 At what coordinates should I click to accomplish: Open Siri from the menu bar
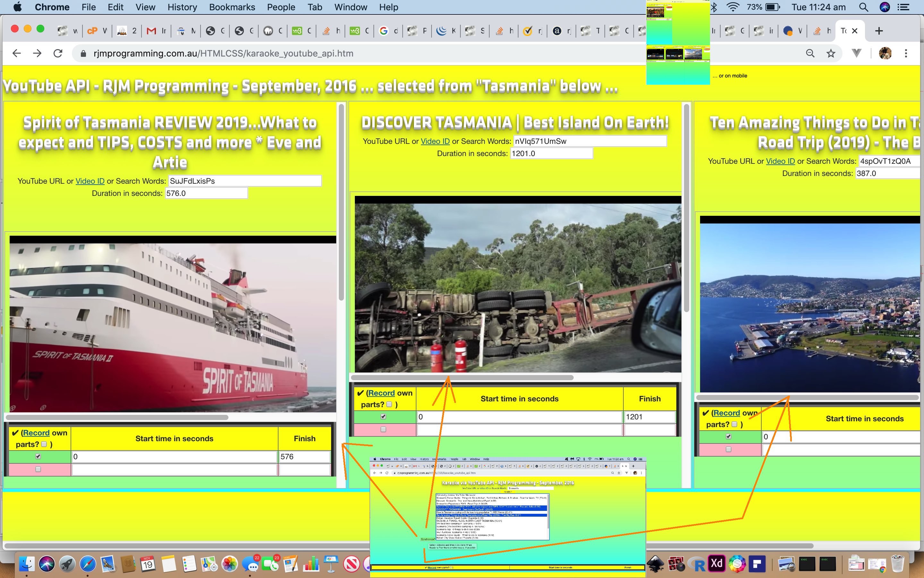pos(884,7)
